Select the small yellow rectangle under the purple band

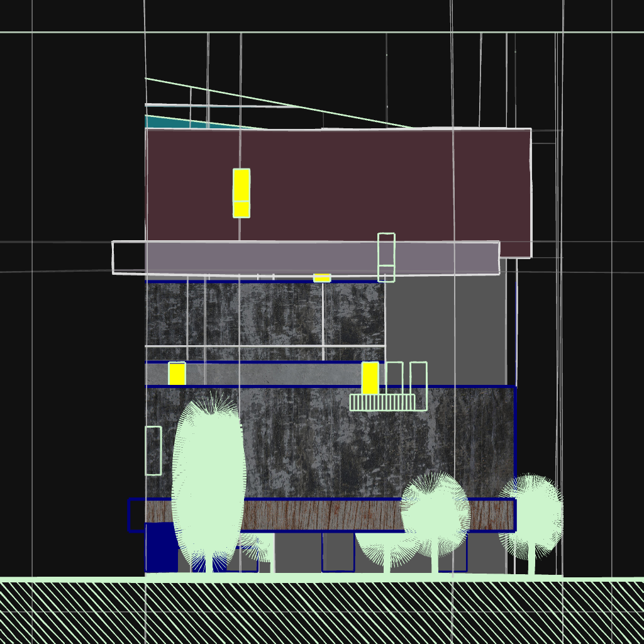(x=322, y=278)
